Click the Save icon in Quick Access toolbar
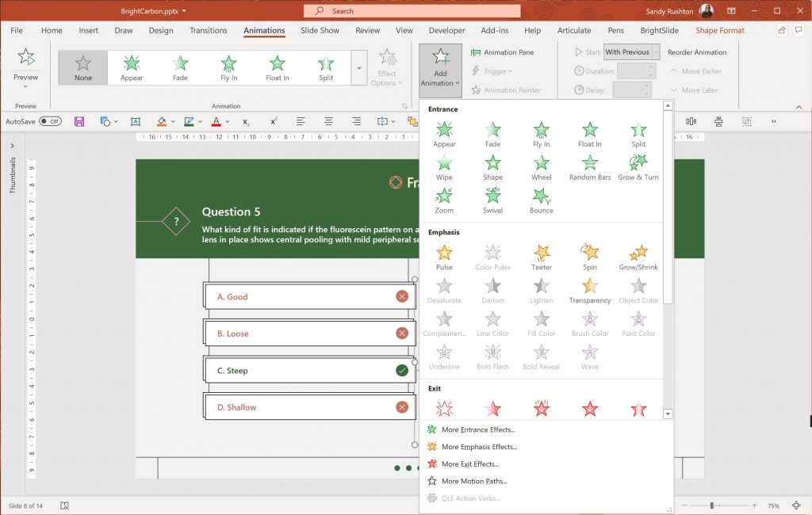Viewport: 812px width, 515px height. [79, 120]
